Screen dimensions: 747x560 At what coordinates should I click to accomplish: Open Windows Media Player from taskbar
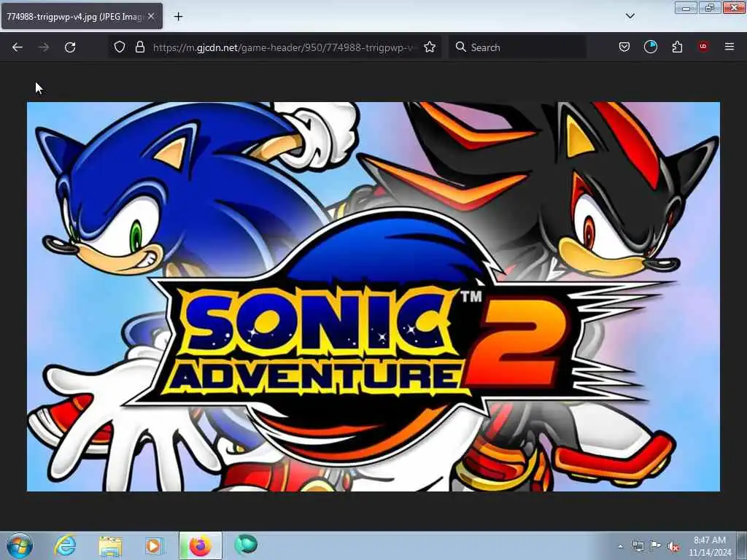tap(154, 545)
